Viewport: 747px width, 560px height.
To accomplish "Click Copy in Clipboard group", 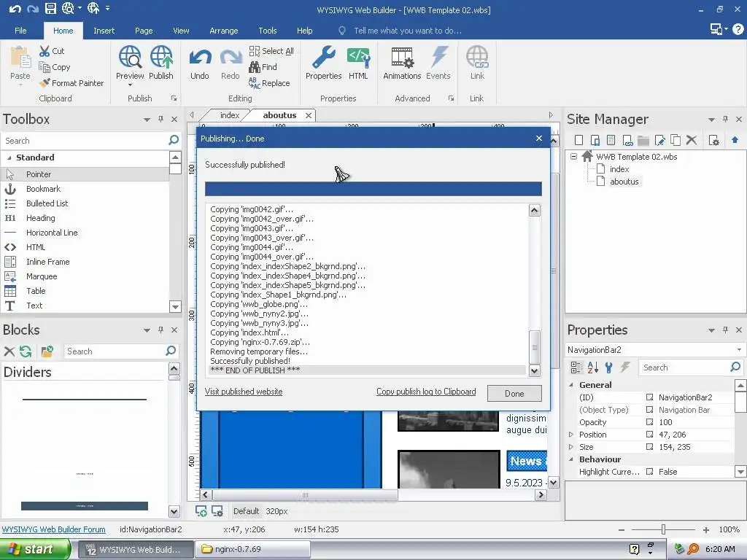I will pos(54,67).
